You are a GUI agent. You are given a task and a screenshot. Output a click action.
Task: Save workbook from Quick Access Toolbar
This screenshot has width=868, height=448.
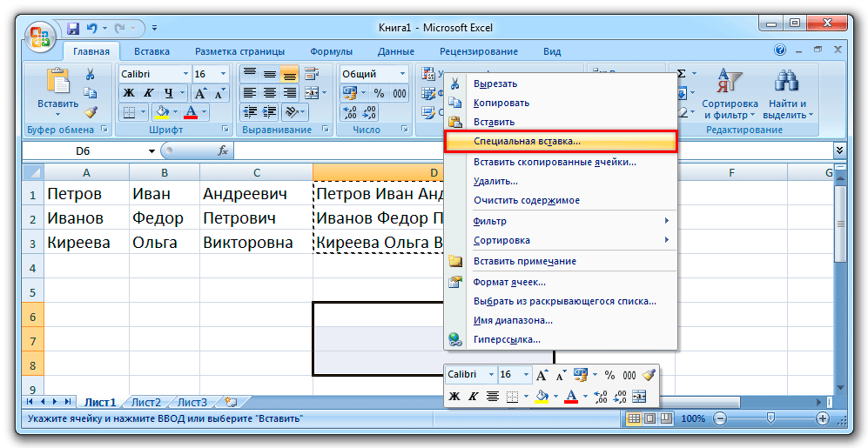[73, 28]
